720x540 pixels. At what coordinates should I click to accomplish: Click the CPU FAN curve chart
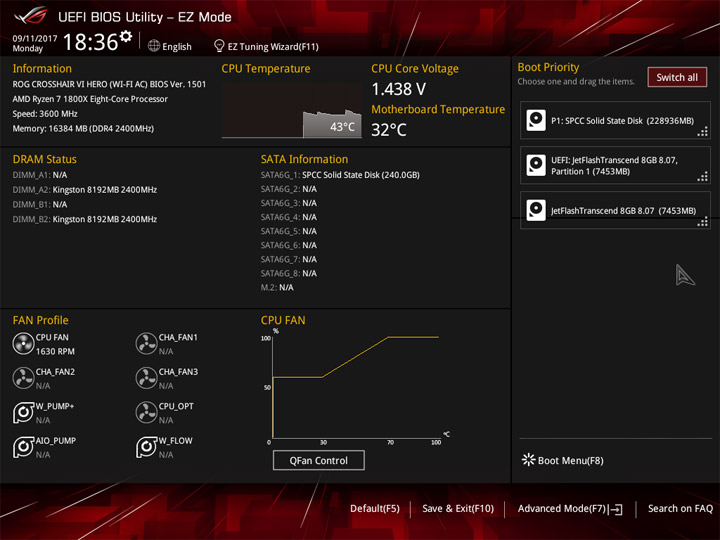356,388
